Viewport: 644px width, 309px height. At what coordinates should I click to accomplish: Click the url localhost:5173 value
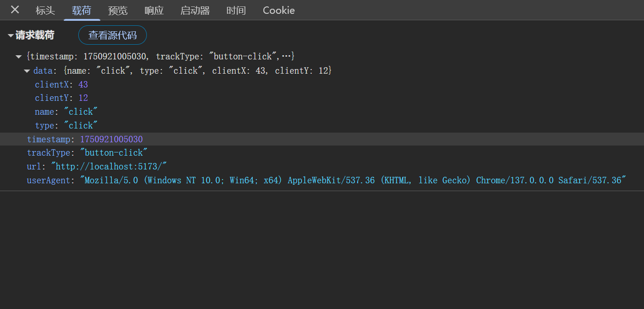coord(109,167)
